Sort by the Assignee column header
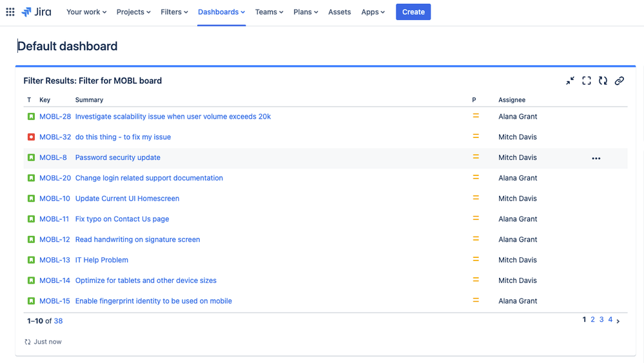 coord(511,100)
